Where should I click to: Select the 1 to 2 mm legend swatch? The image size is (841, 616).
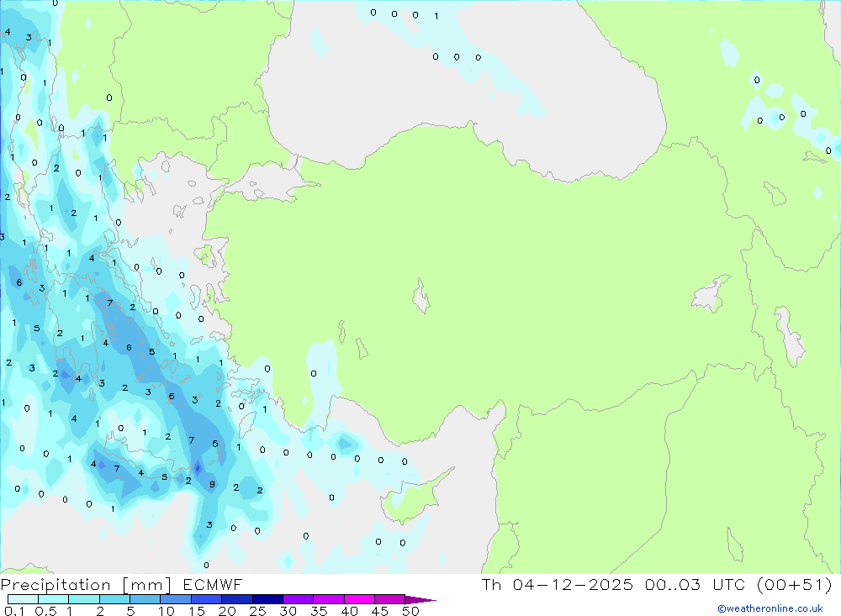pyautogui.click(x=84, y=599)
